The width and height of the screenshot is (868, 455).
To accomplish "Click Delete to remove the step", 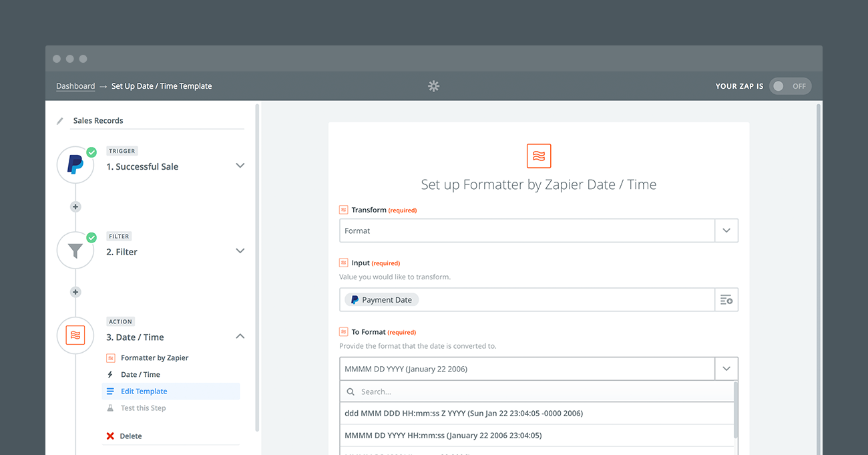I will click(x=131, y=436).
